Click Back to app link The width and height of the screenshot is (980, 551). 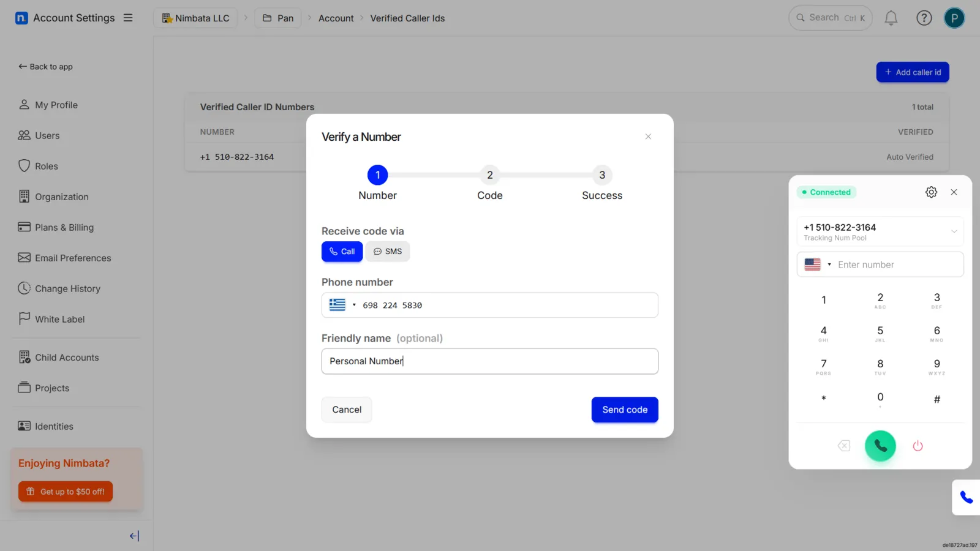pos(45,67)
